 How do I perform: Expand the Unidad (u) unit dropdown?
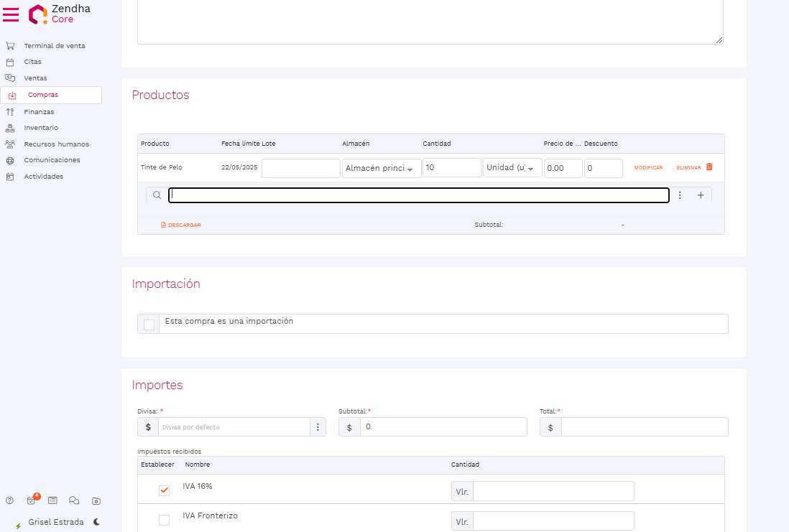[512, 168]
